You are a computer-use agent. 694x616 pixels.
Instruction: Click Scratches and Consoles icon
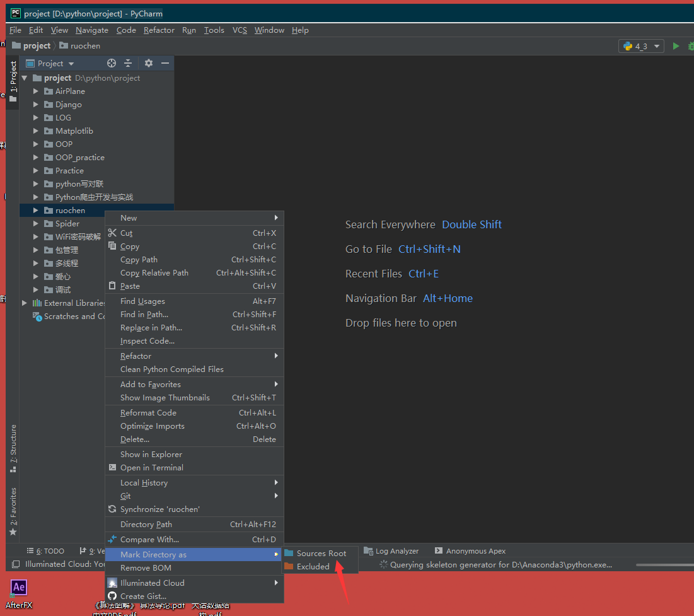(37, 317)
